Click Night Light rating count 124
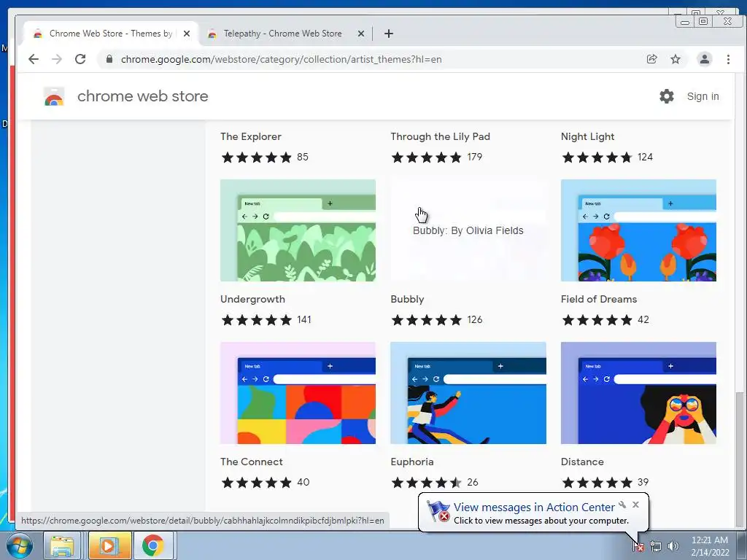The width and height of the screenshot is (747, 560). coord(645,157)
